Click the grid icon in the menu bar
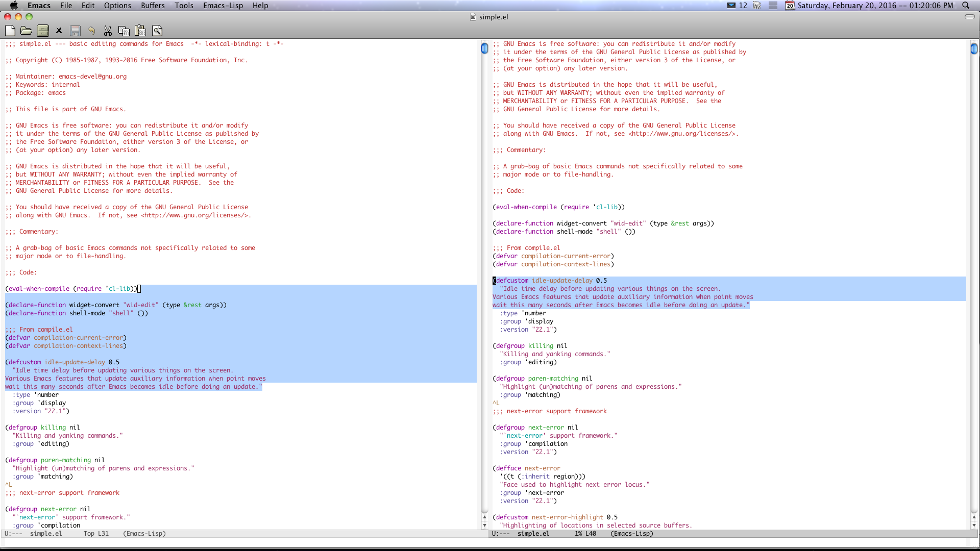 click(773, 5)
